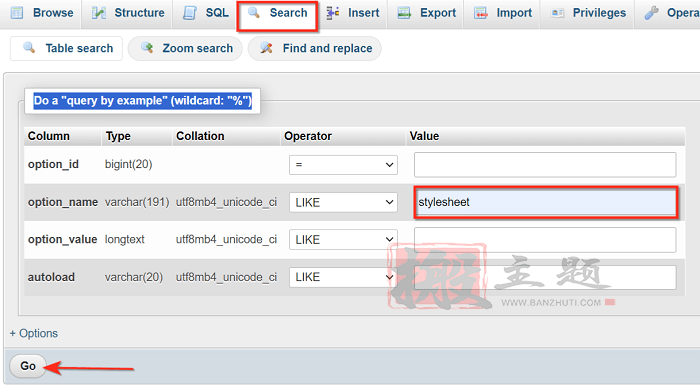Click the Zoom search icon

147,47
